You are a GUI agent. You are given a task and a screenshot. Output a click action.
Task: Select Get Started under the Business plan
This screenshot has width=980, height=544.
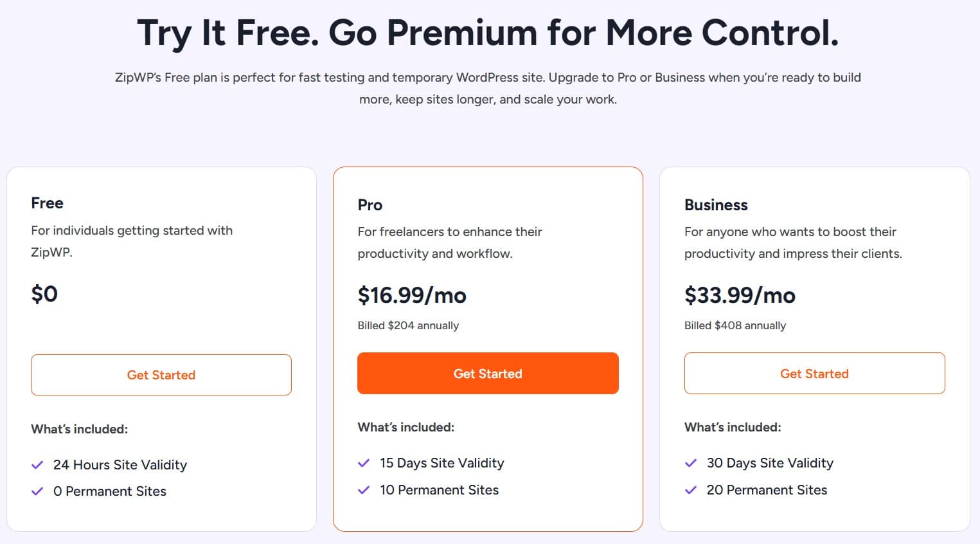tap(814, 373)
